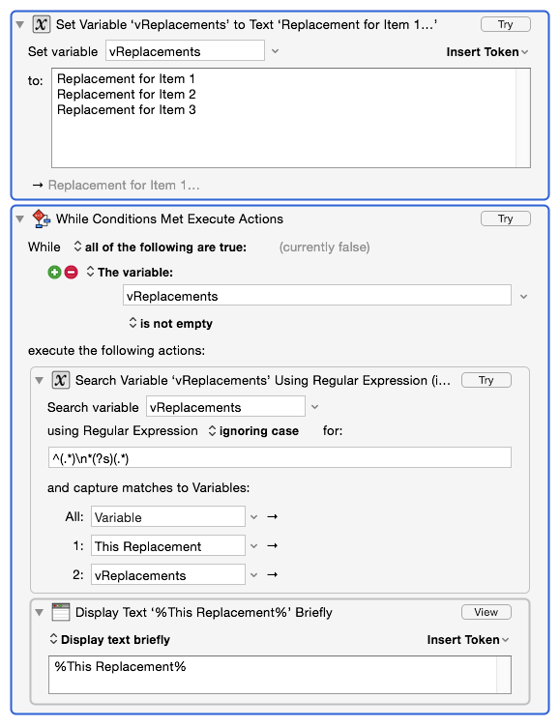Viewport: 560px width, 728px height.
Task: Click Try button for Set Variable action
Action: click(x=506, y=24)
